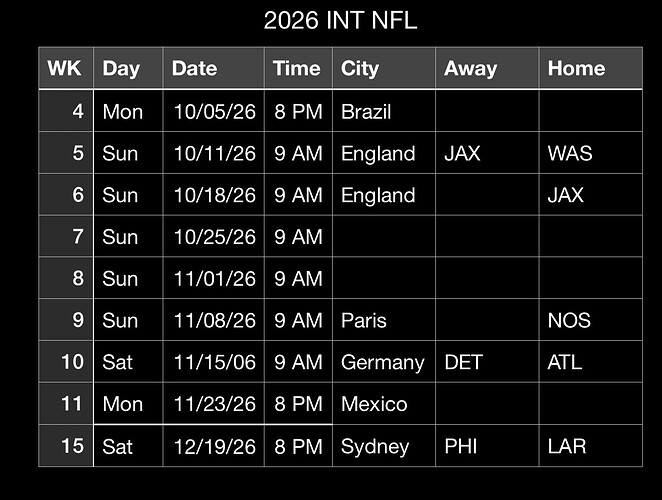Select the DET away team cell
The image size is (662, 500).
tap(462, 363)
